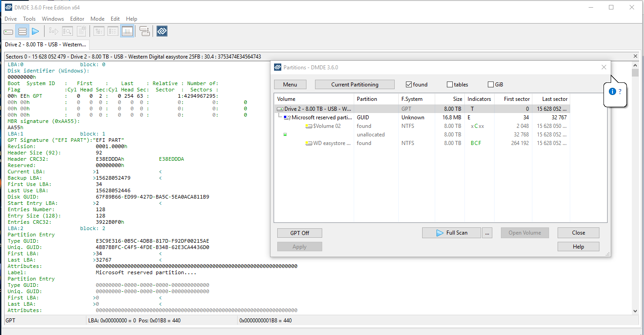Click the RAID/drive array toolbar icon

point(144,32)
